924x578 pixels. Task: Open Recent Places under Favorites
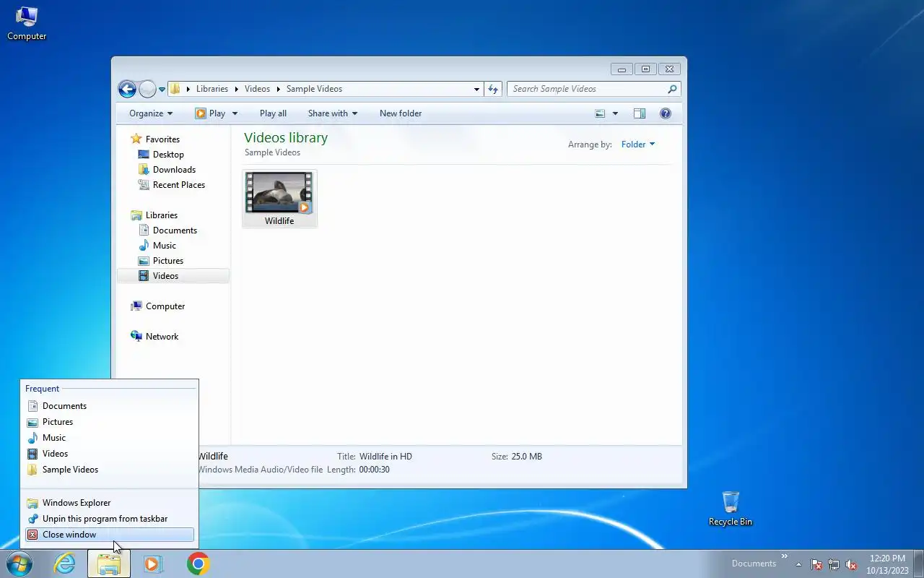tap(179, 185)
